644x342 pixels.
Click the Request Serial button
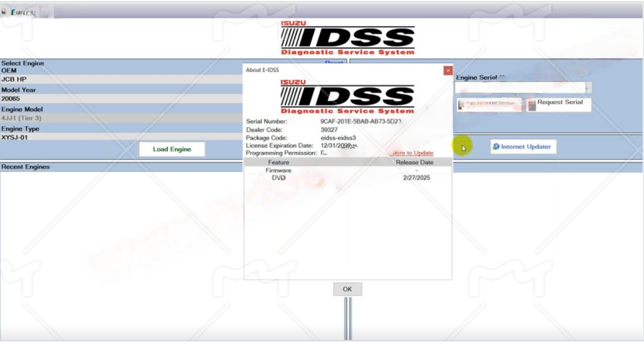tap(559, 104)
